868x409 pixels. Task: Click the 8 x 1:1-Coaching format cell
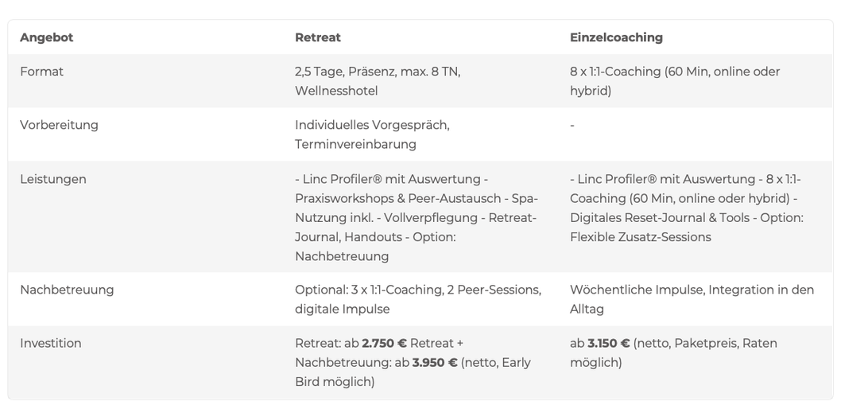(x=675, y=81)
